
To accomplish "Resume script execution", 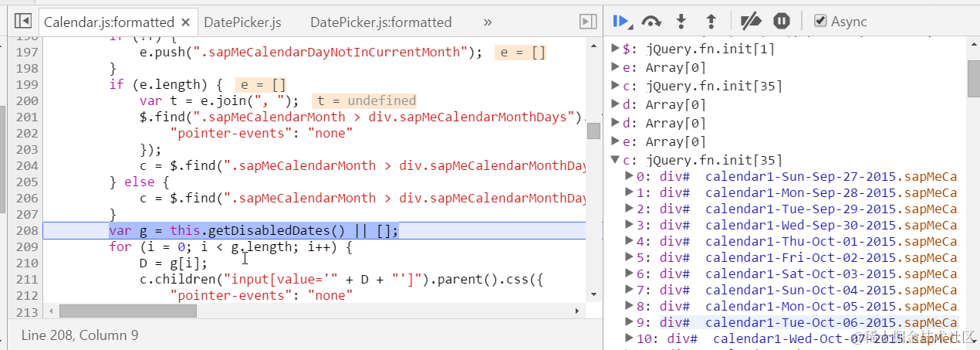I will click(x=621, y=21).
